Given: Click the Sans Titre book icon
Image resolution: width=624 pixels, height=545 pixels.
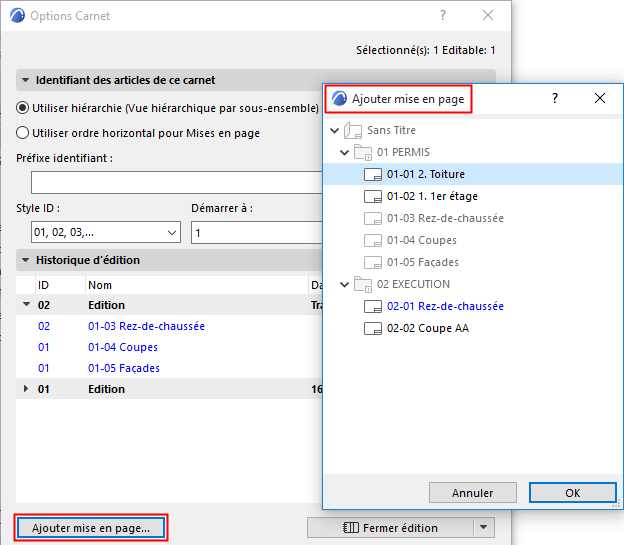Looking at the screenshot, I should coord(353,130).
